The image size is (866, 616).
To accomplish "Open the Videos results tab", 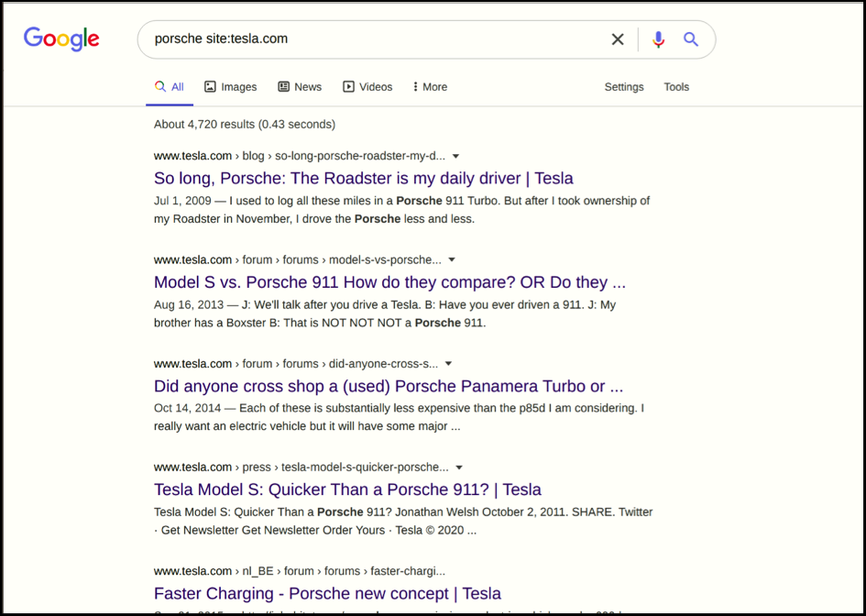I will pos(367,87).
